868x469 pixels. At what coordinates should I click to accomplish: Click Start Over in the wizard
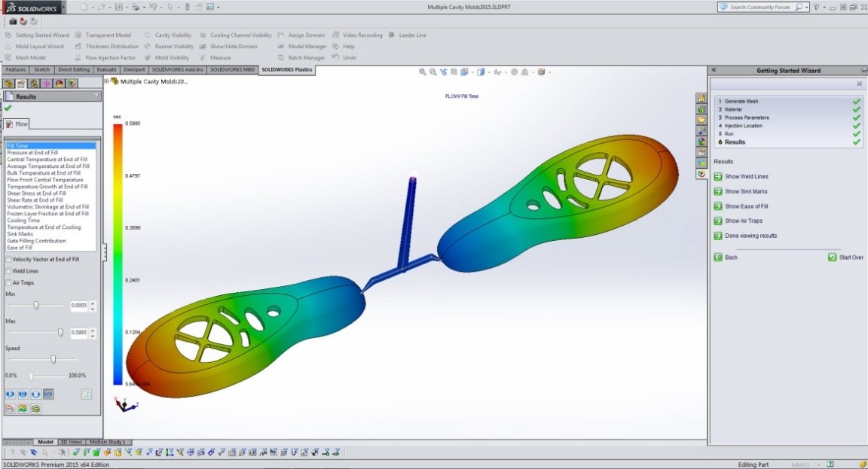coord(846,257)
